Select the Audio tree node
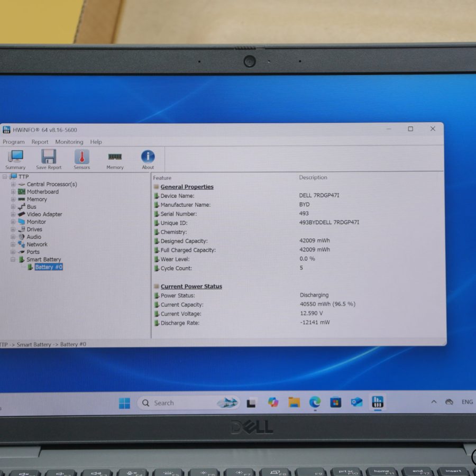476x476 pixels. 34,237
